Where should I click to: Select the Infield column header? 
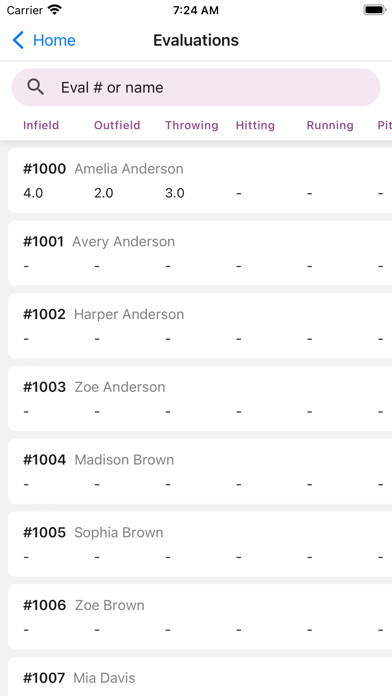tap(41, 125)
